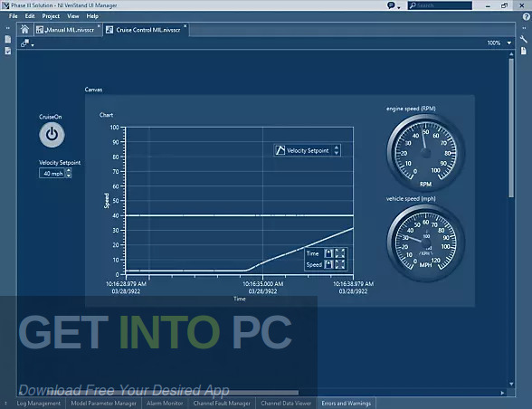The width and height of the screenshot is (532, 409).
Task: Close the Manual MIL.nivsscr tab
Action: click(99, 26)
